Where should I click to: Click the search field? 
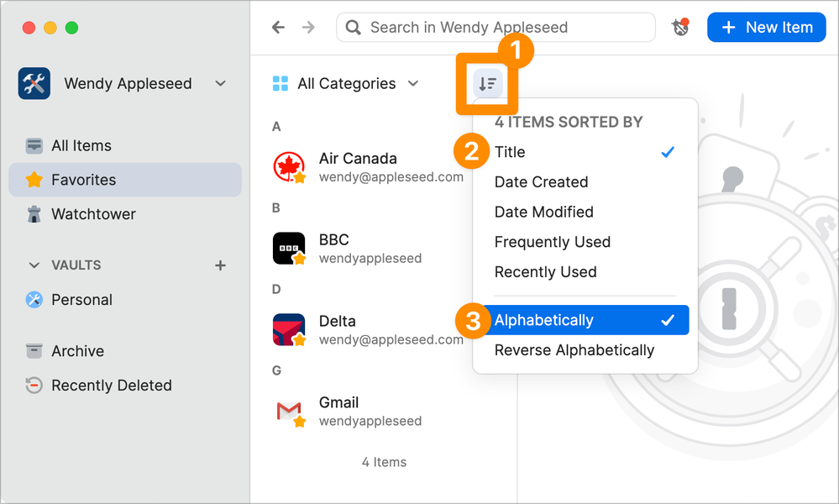tap(496, 28)
